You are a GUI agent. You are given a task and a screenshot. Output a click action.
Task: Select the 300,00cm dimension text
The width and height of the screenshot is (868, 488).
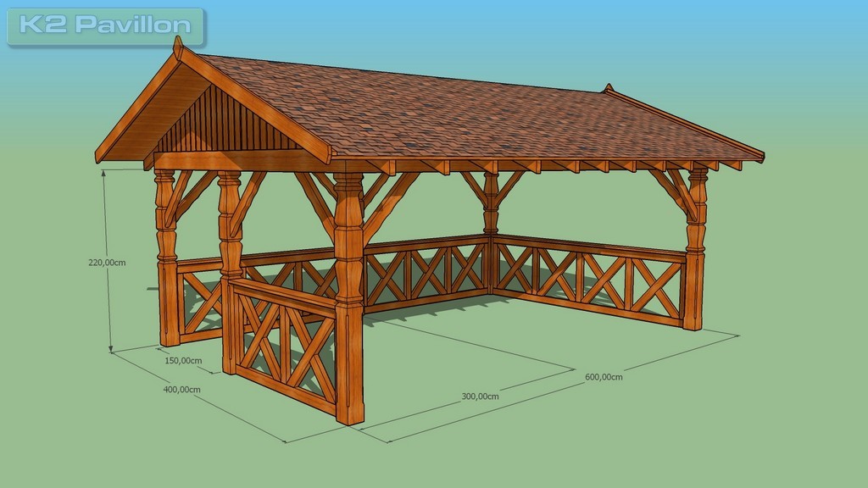coord(480,396)
